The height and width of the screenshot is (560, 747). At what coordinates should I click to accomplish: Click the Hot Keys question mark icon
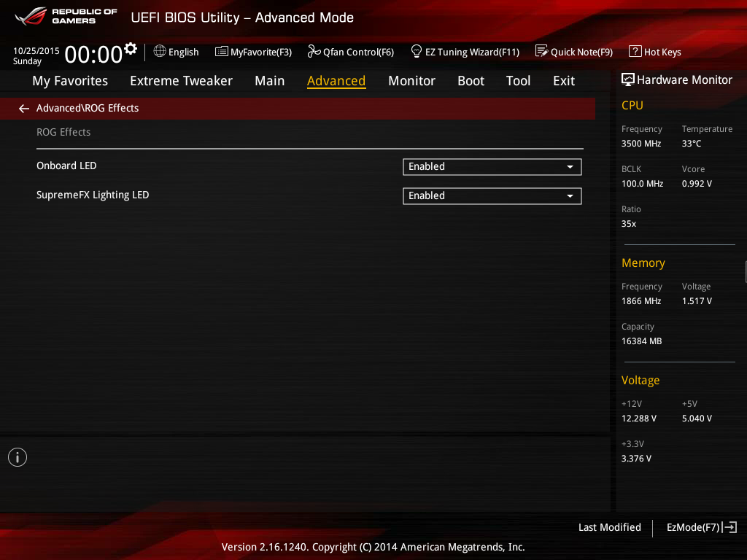pyautogui.click(x=635, y=51)
